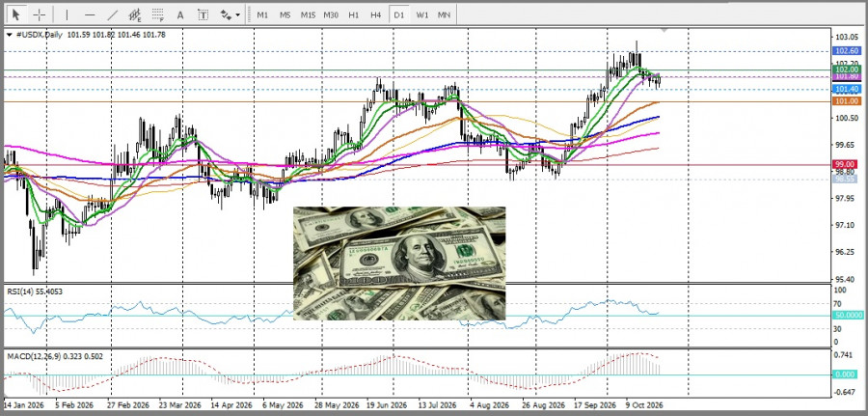Select the arrow cursor tool
The width and height of the screenshot is (868, 416).
click(16, 14)
